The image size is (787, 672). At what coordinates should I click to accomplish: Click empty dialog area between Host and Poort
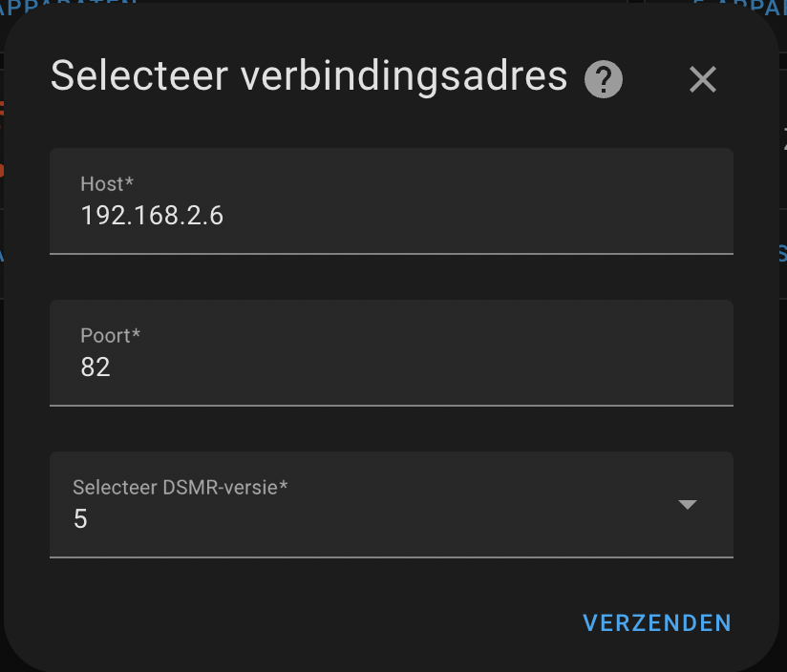coord(392,278)
